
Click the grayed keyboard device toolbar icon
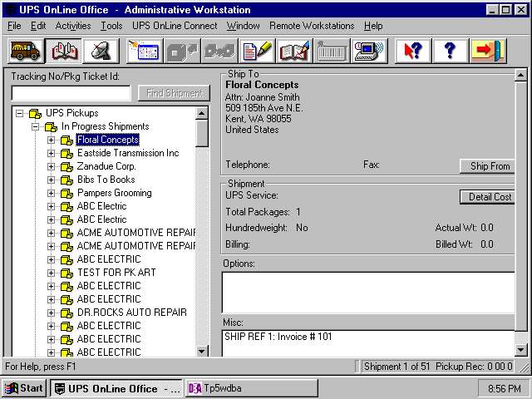click(x=332, y=52)
